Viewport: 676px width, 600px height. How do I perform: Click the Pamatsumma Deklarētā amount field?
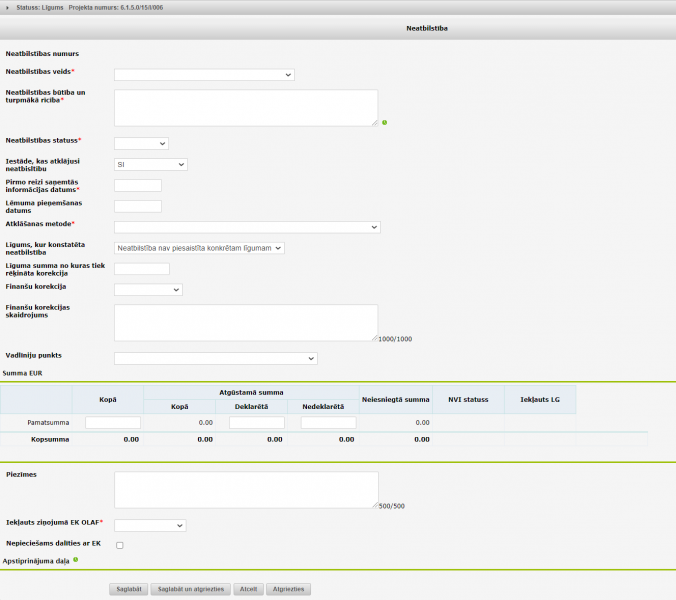[257, 423]
